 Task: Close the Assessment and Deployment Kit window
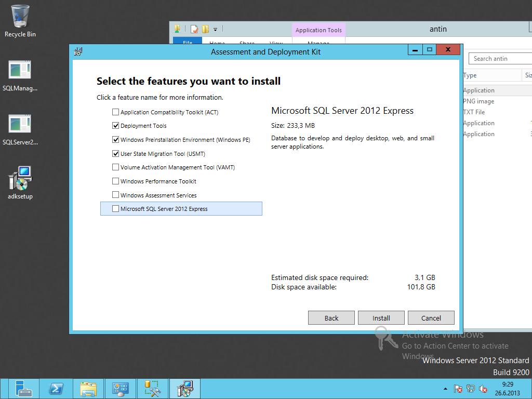[x=448, y=50]
